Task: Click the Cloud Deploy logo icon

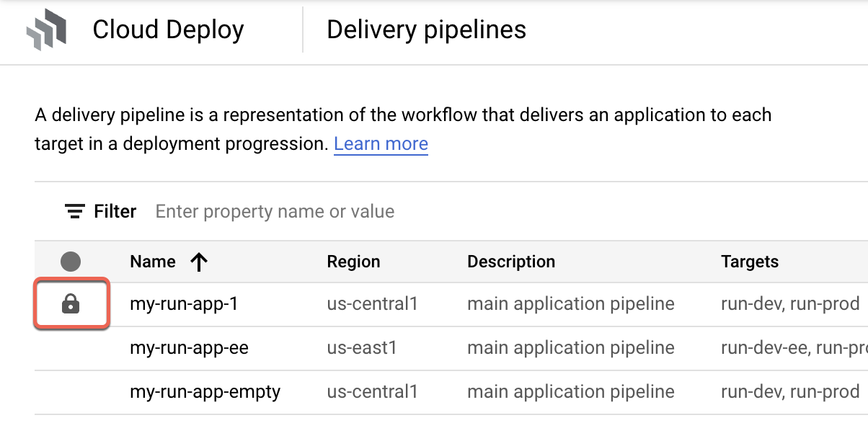Action: [48, 29]
